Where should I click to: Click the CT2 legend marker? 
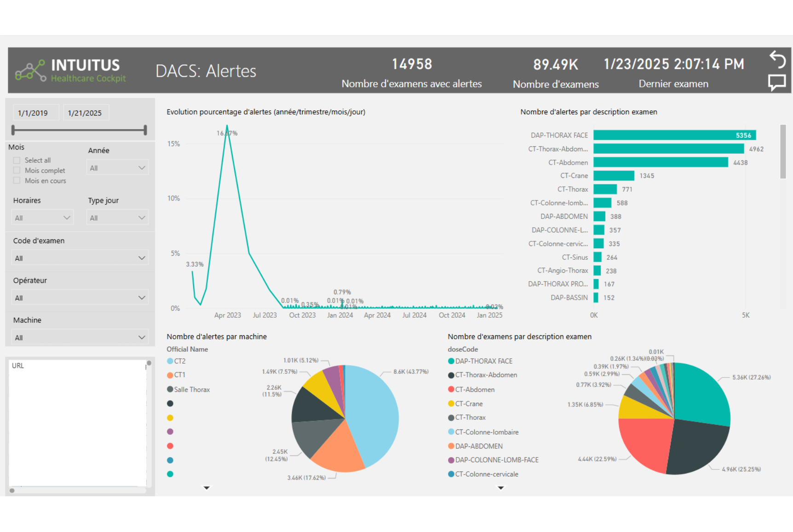(170, 361)
